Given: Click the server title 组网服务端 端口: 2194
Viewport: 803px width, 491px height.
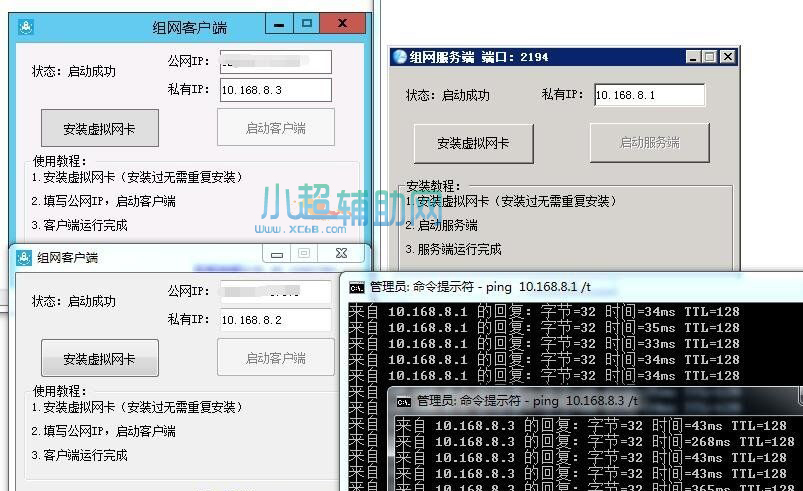Looking at the screenshot, I should tap(479, 57).
